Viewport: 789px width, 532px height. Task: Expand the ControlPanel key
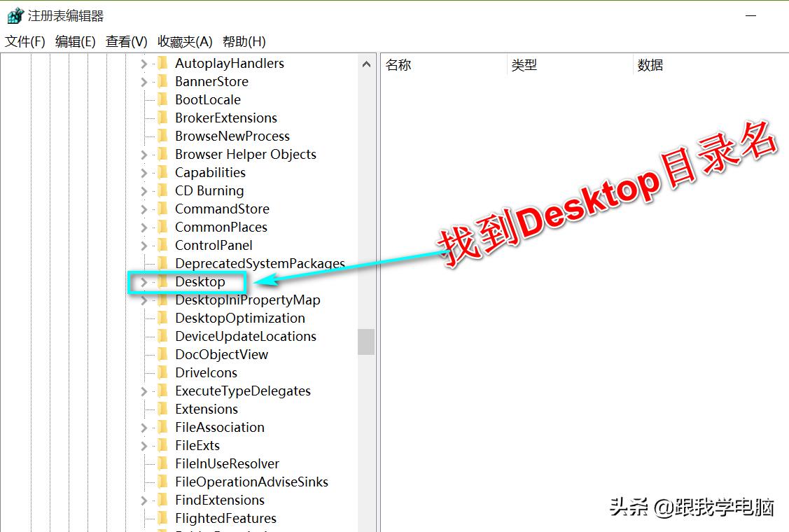pos(144,246)
